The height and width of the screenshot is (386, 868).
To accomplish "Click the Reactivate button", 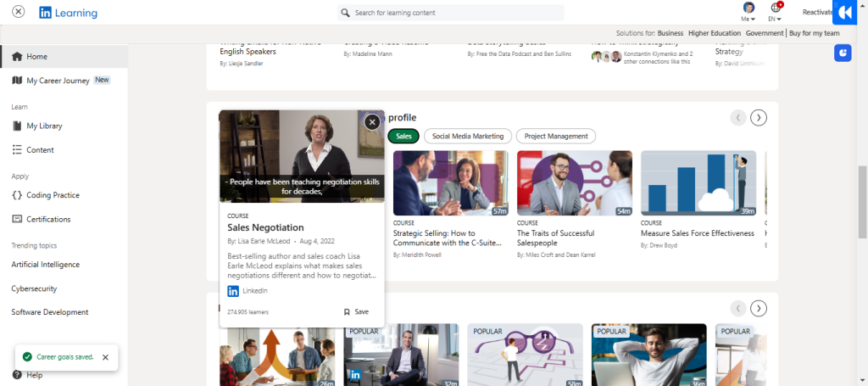I will [817, 12].
